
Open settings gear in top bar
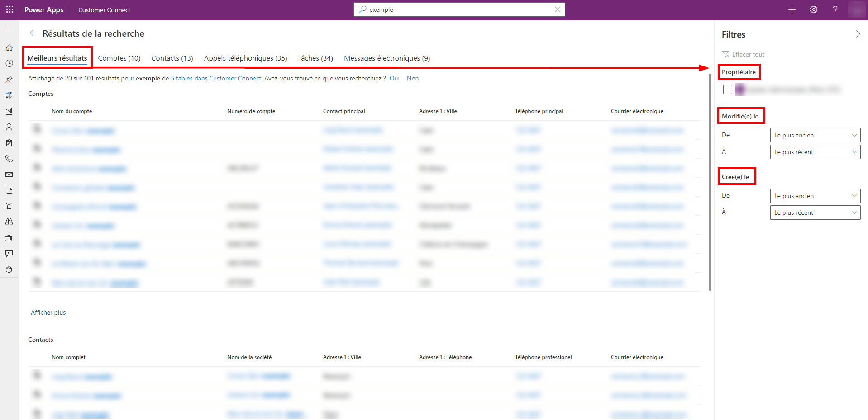tap(814, 9)
